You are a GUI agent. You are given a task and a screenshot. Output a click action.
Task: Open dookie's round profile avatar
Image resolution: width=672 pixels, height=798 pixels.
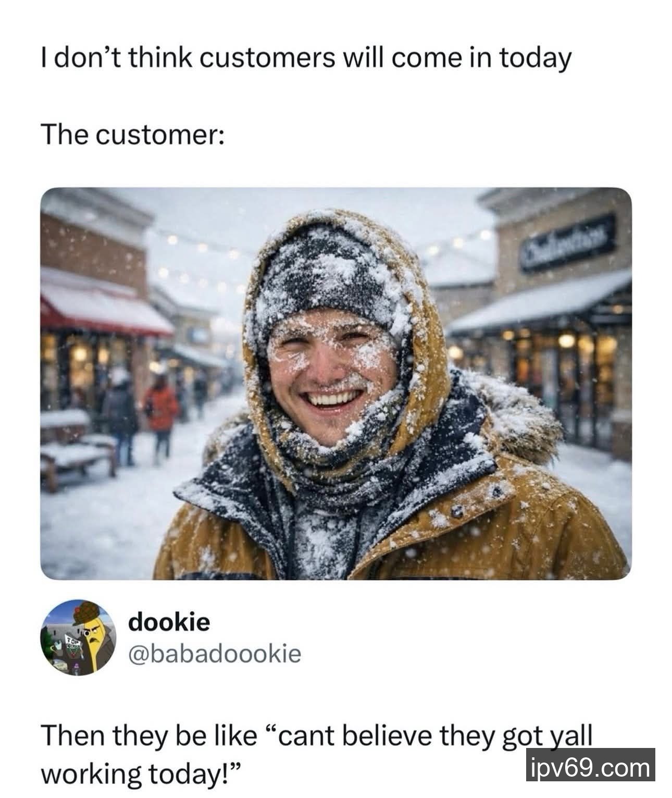(78, 637)
